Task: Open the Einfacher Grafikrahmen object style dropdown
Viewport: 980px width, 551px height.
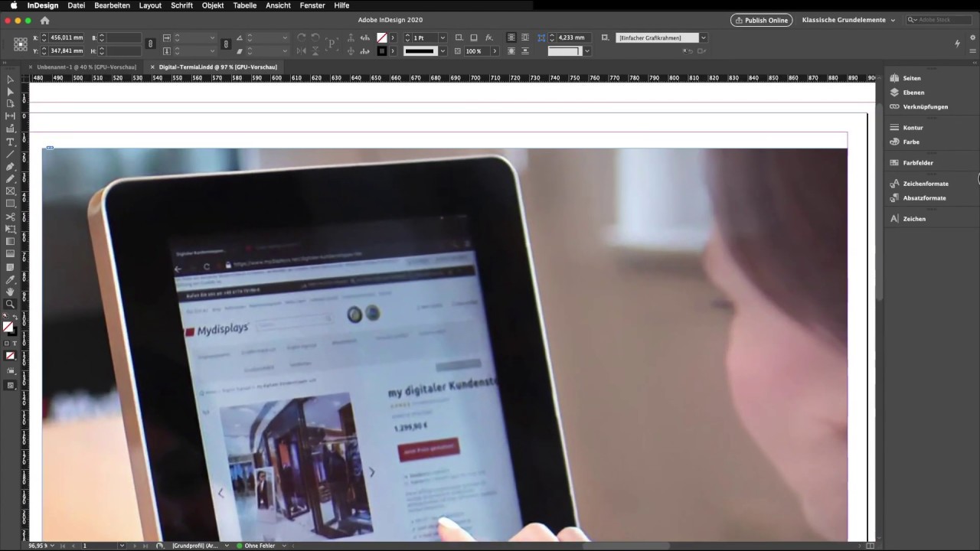Action: coord(704,37)
